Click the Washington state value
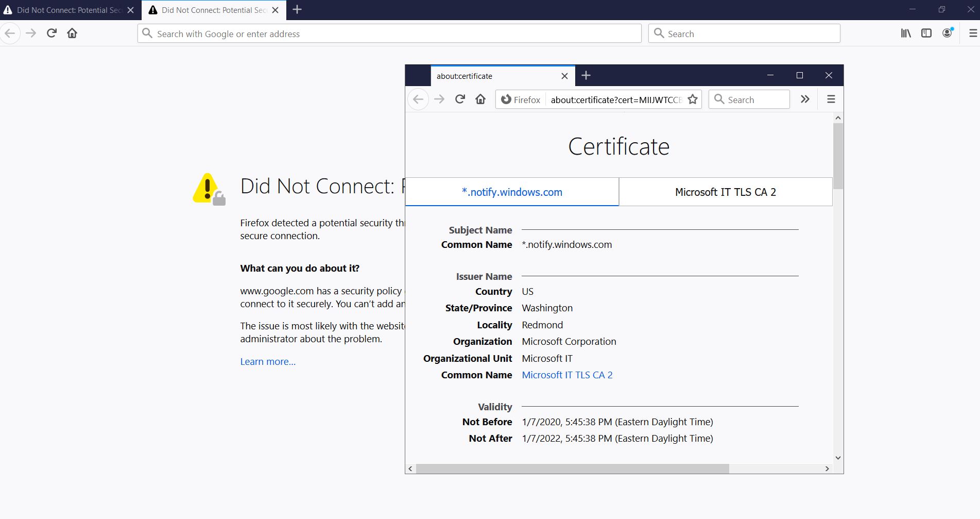The image size is (980, 519). click(x=547, y=308)
